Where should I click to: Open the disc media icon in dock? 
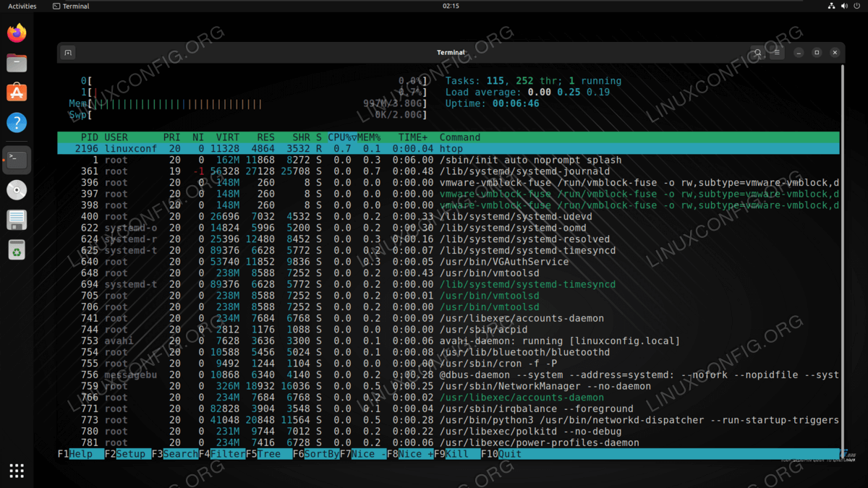[17, 189]
